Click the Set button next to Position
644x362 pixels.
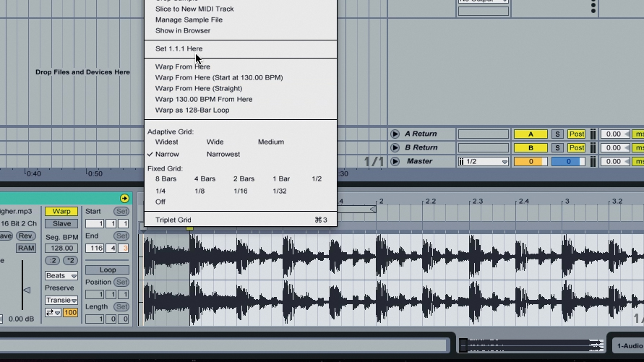point(121,282)
